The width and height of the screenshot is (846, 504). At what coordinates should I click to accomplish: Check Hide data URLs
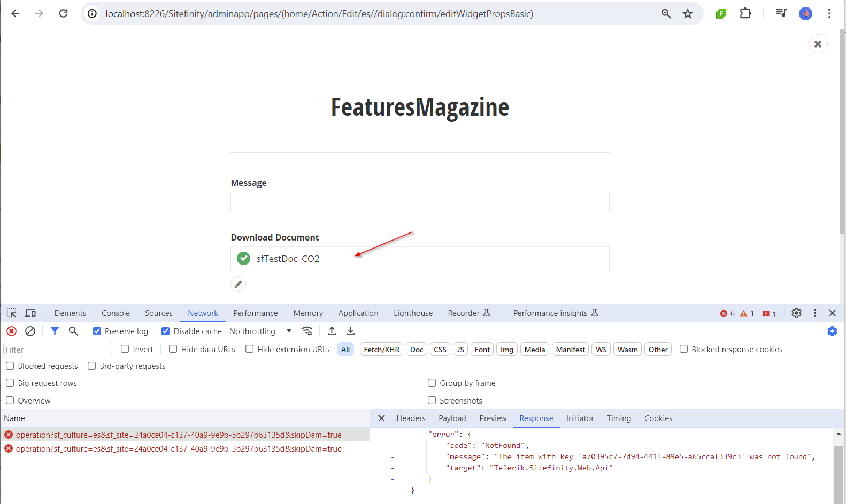[x=173, y=349]
